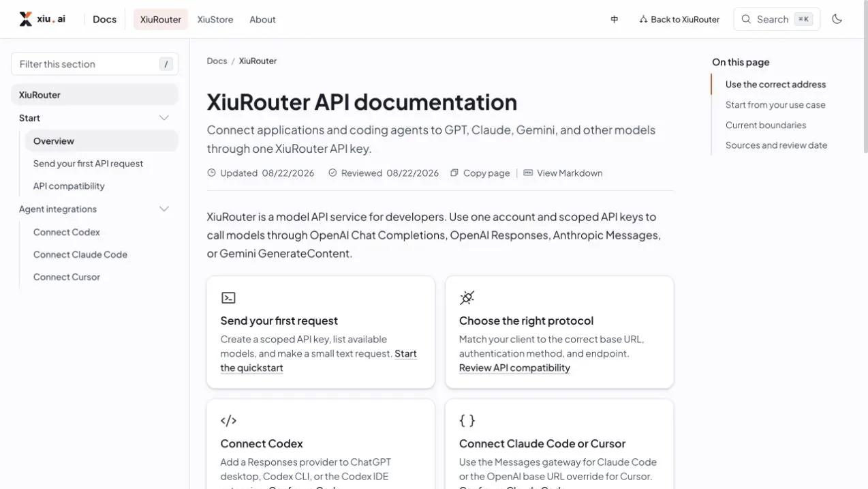Open Agent integrations section label
Viewport: 868px width, 489px height.
58,209
